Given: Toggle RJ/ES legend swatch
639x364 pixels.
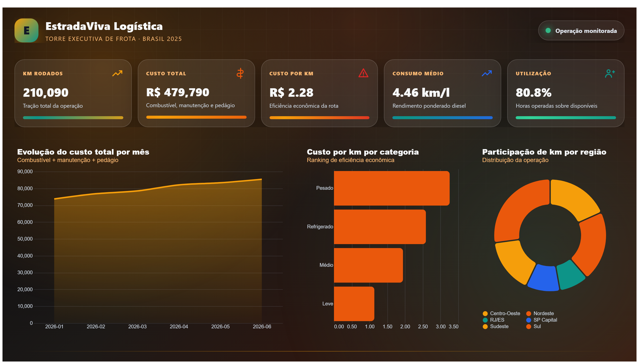Looking at the screenshot, I should (485, 320).
